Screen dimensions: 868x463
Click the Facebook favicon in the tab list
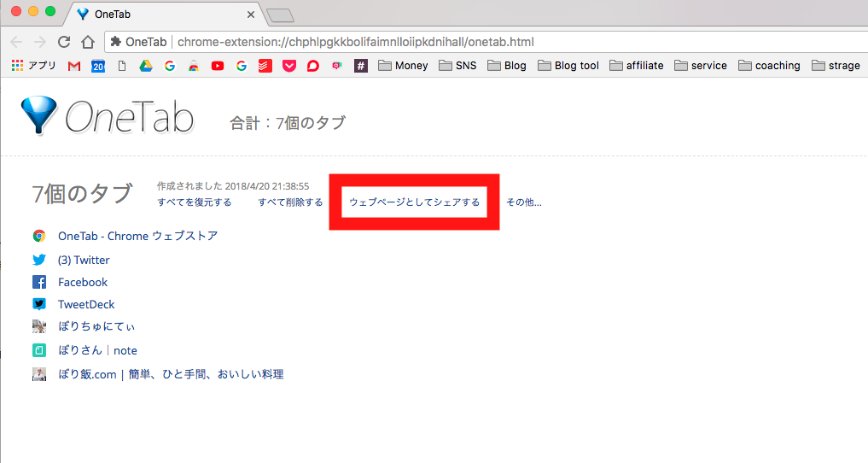(39, 282)
